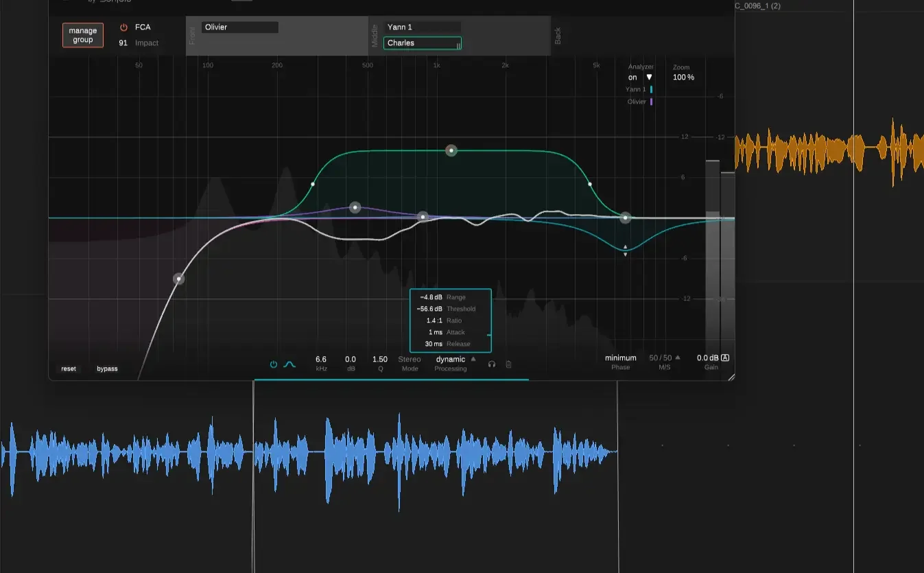The width and height of the screenshot is (924, 573).
Task: Click the 1 ms Attack value
Action: (x=436, y=332)
